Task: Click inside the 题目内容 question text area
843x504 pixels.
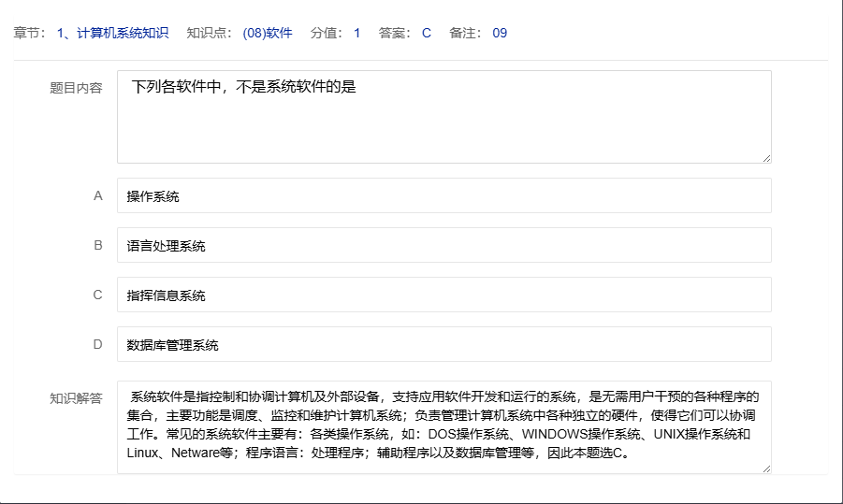Action: tap(443, 117)
